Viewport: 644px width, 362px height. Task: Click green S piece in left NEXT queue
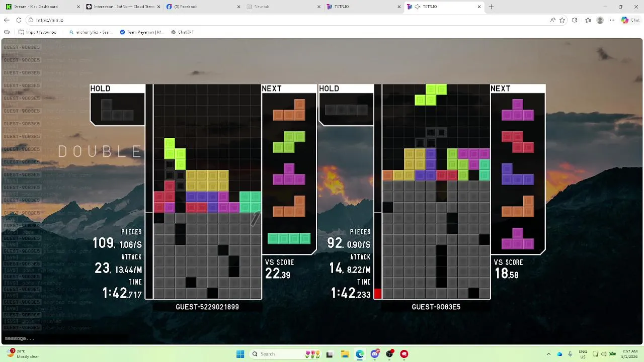[289, 142]
